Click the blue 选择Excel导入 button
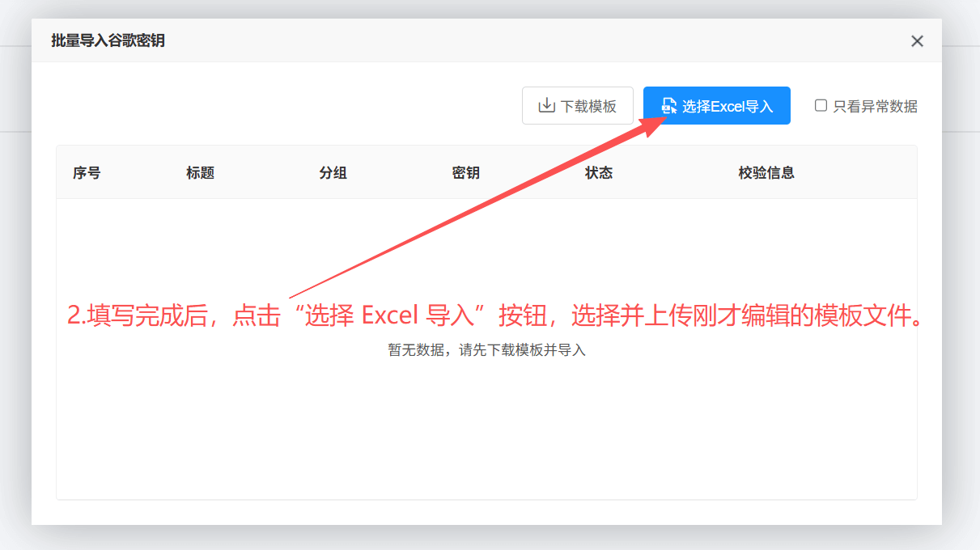This screenshot has width=980, height=550. click(717, 105)
